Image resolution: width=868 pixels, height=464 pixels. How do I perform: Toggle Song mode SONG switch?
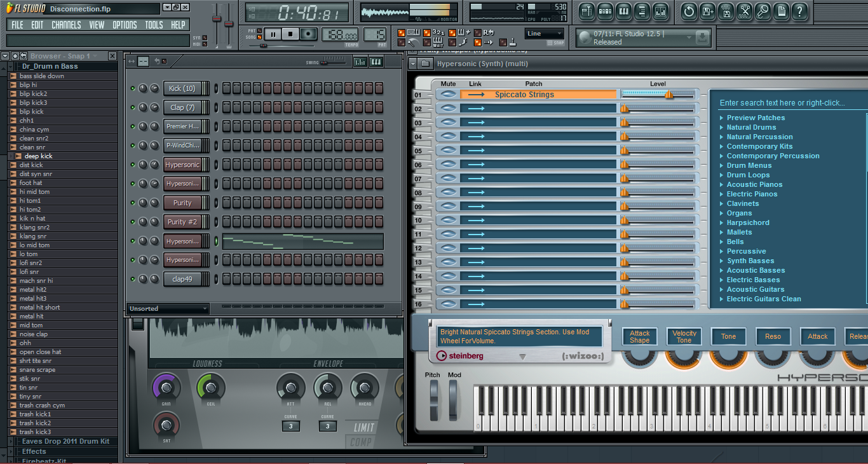pyautogui.click(x=259, y=38)
